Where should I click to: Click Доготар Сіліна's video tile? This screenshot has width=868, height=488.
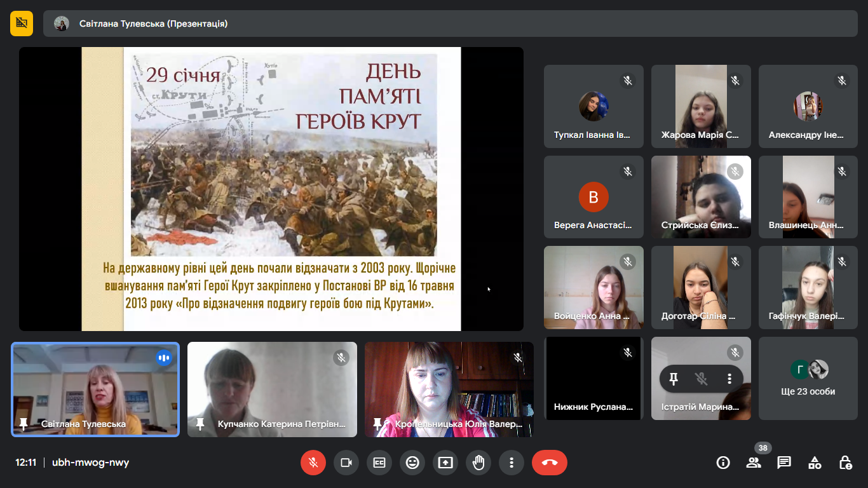pos(701,287)
